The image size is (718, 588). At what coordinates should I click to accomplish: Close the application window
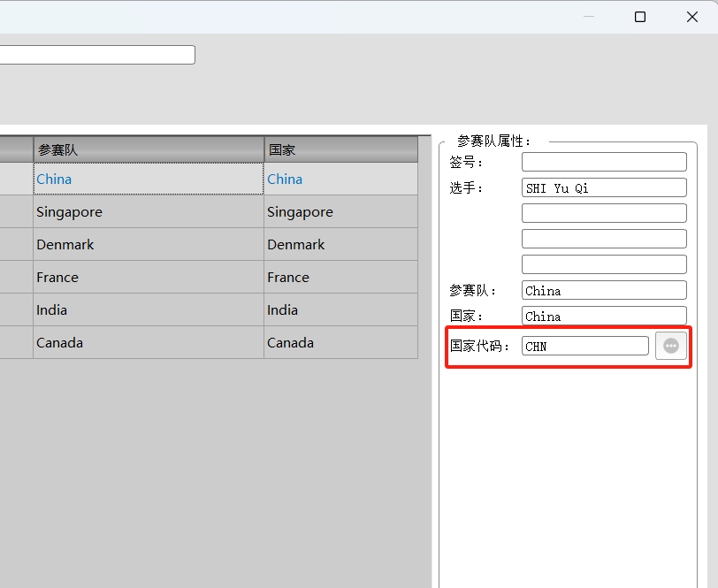point(692,17)
